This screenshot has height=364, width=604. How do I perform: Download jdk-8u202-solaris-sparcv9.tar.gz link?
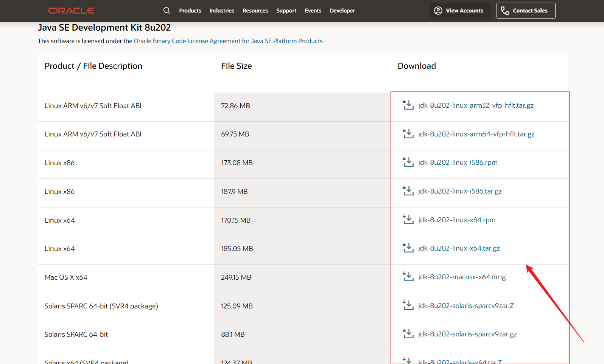pos(467,334)
